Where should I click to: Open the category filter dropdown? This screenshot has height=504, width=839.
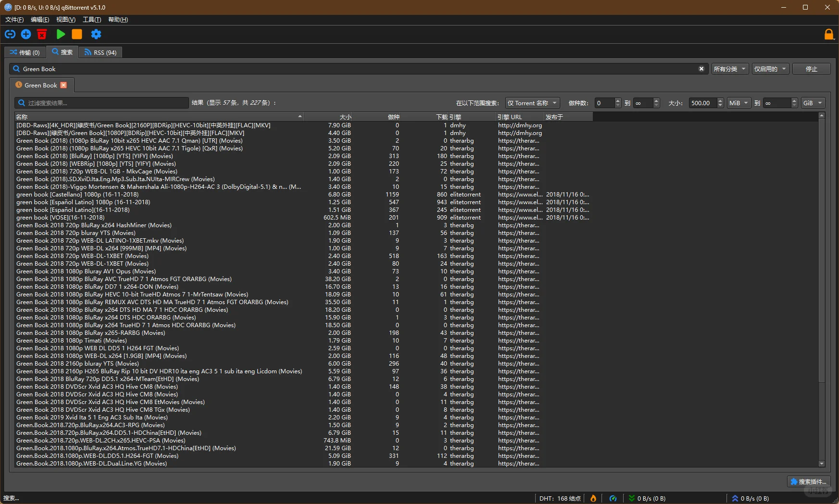pyautogui.click(x=730, y=69)
